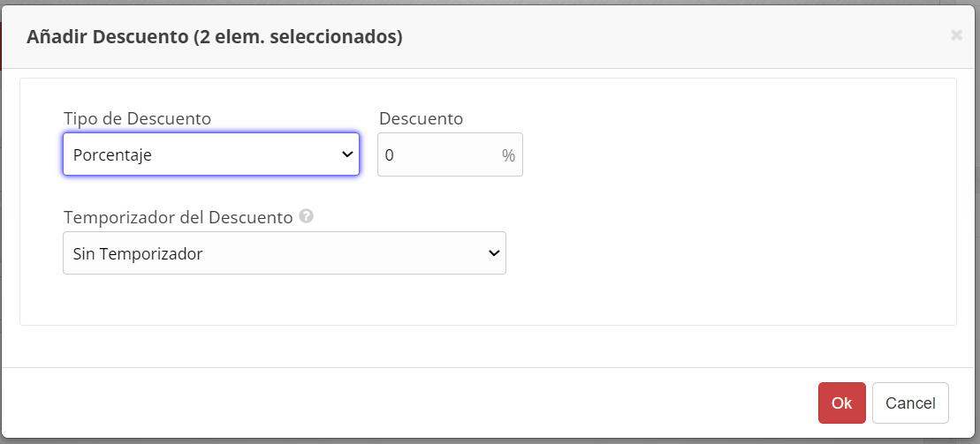980x444 pixels.
Task: Open the Tipo de Descuento dropdown
Action: 211,154
